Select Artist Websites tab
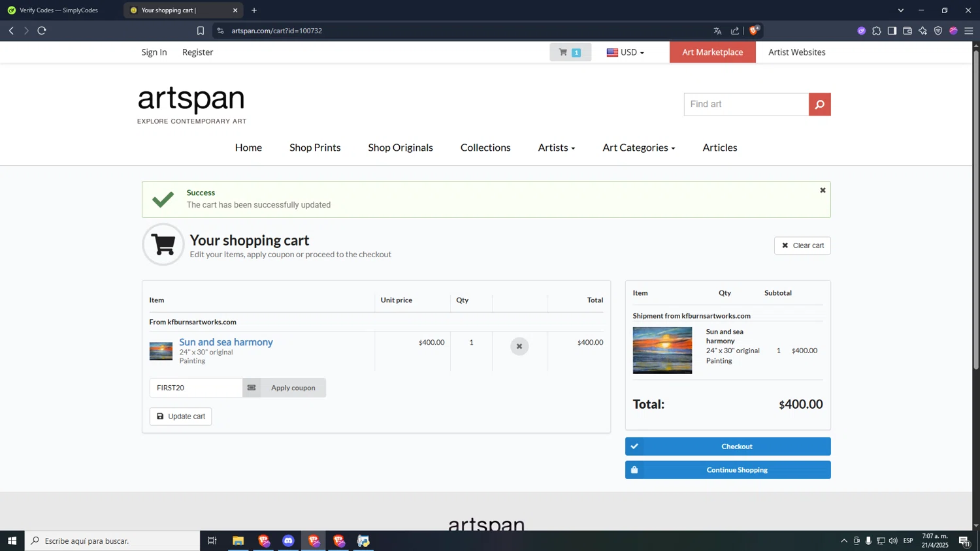Screen dimensions: 980x551 [796, 52]
